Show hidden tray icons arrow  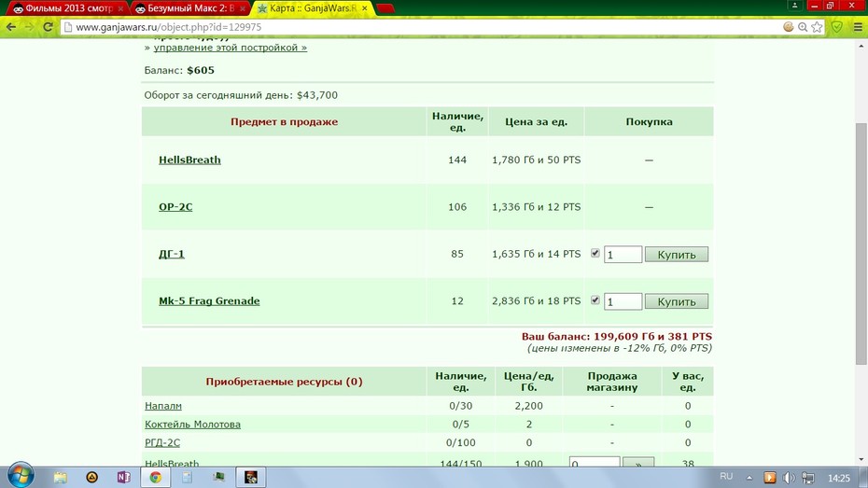pos(749,478)
